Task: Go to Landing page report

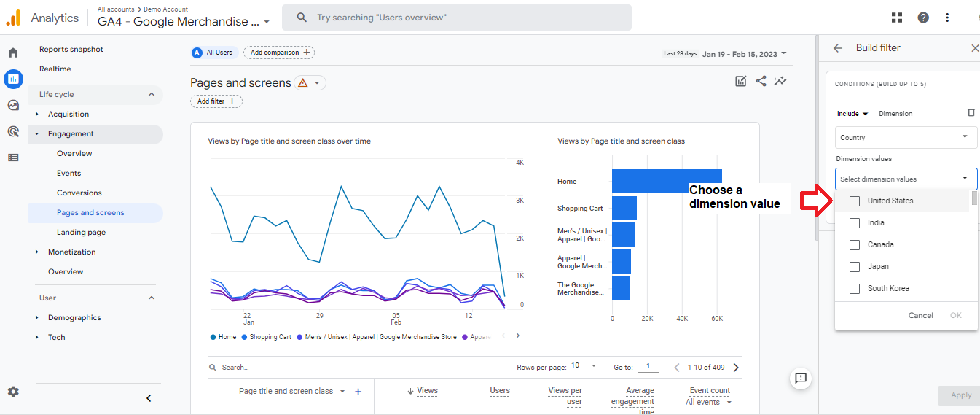Action: (81, 232)
